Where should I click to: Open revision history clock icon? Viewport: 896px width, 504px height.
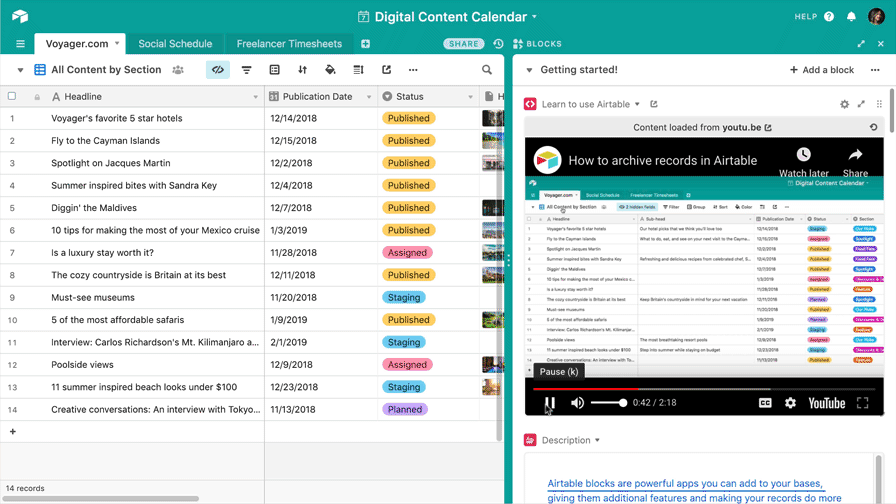[498, 44]
